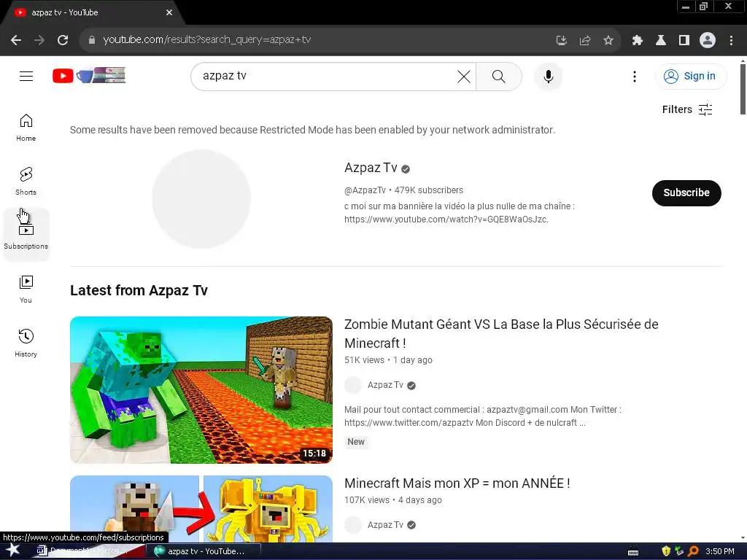The image size is (747, 560).
Task: Click the @AzpazTv handle text
Action: (365, 190)
